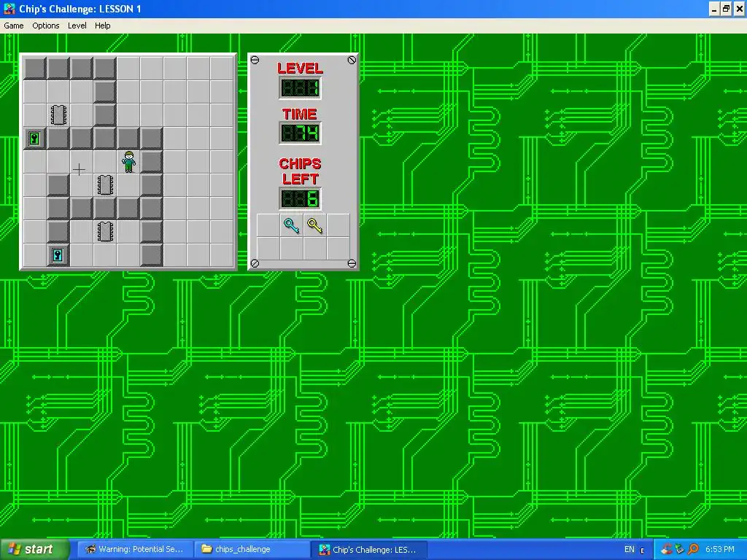Viewport: 747px width, 560px height.
Task: Click the orange magnifier tray icon
Action: click(x=693, y=549)
